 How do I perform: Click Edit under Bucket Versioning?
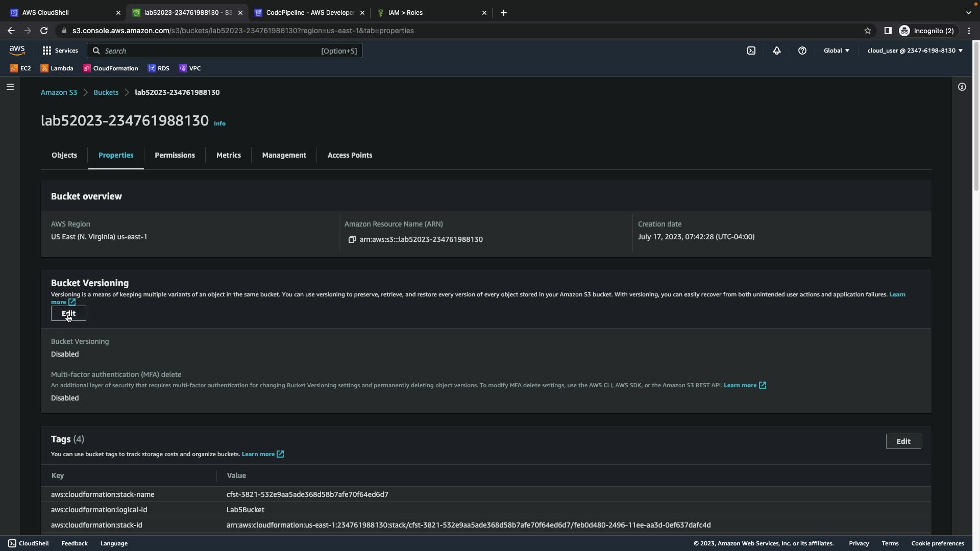68,313
